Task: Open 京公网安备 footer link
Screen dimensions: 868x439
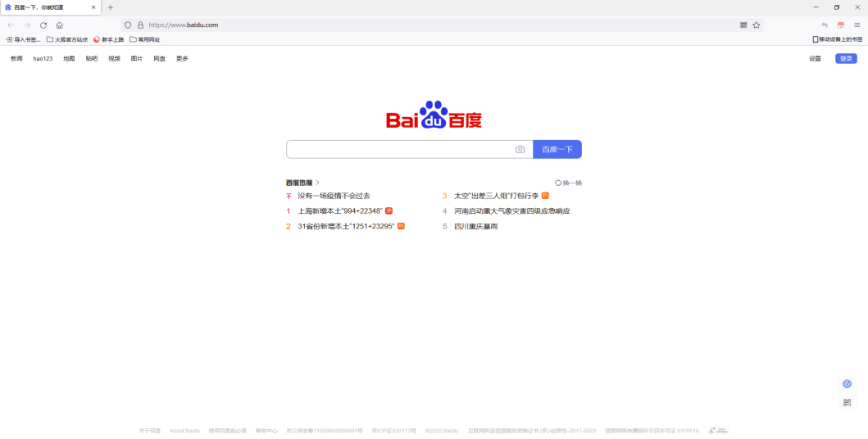Action: pos(325,431)
